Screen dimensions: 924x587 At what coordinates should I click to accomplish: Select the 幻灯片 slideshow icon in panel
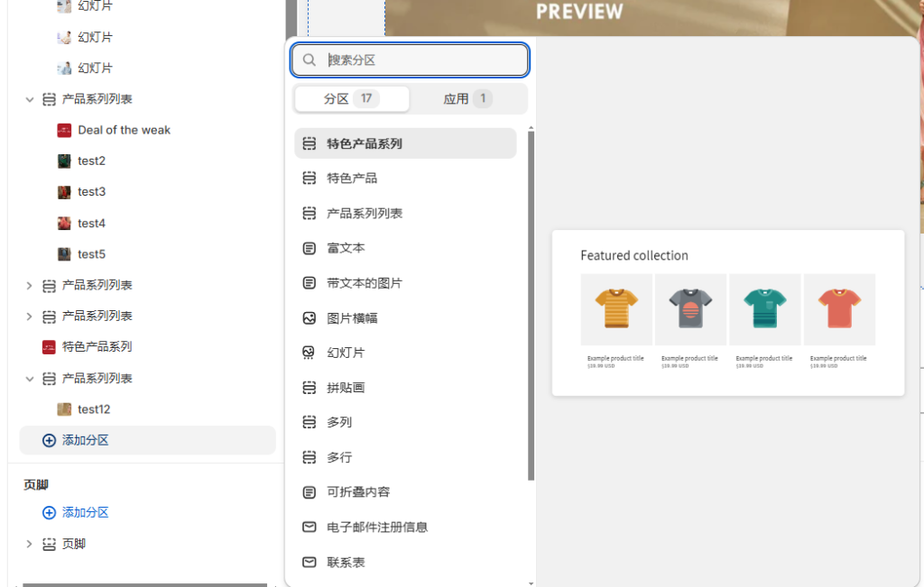pos(308,352)
